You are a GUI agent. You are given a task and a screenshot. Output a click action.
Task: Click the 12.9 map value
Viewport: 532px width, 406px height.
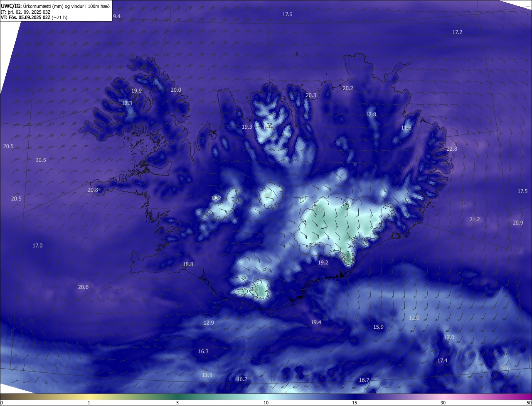coord(209,323)
